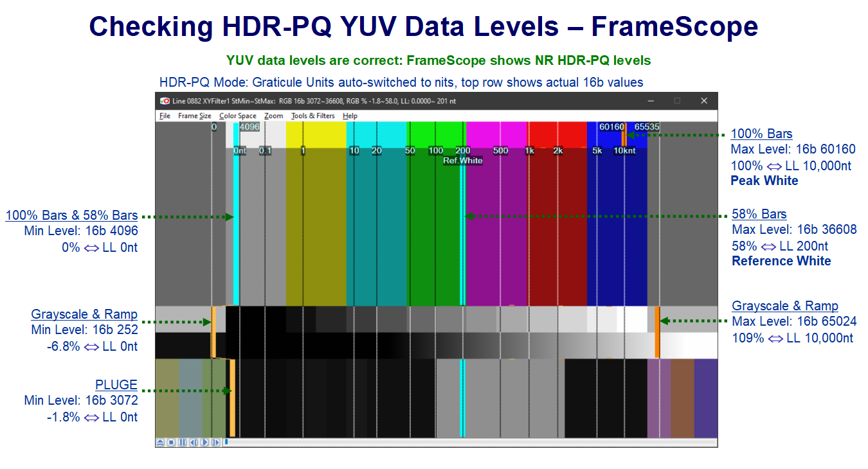Image resolution: width=868 pixels, height=469 pixels.
Task: Click the eject/open button in playback bar
Action: pos(160,442)
